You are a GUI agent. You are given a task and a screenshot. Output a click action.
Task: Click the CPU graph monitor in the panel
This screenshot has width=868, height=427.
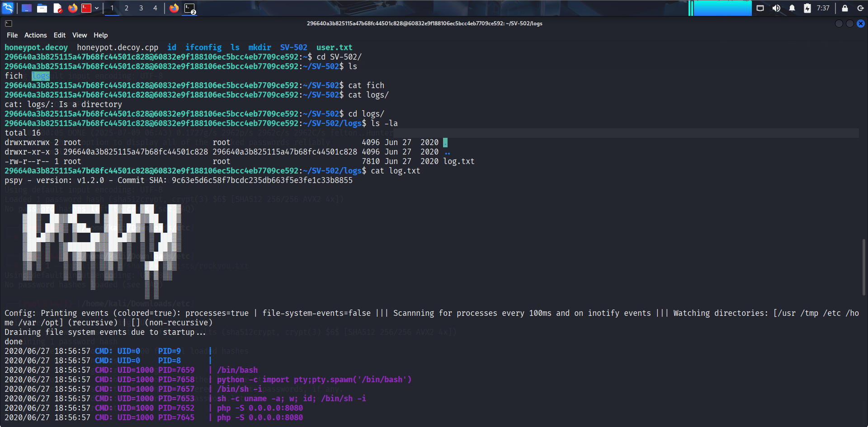720,8
